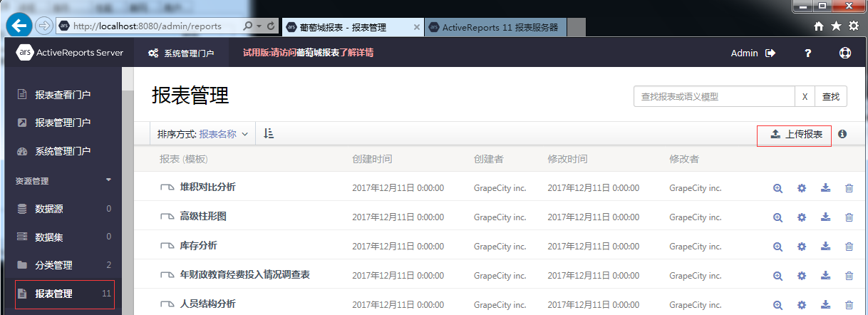
Task: Open address bar search dropdown arrow
Action: click(x=259, y=26)
